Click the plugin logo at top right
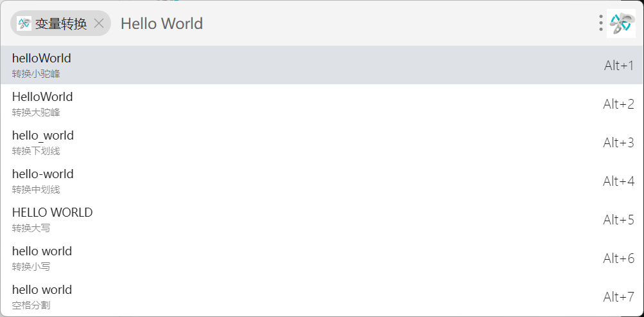Image resolution: width=644 pixels, height=317 pixels. pyautogui.click(x=621, y=24)
